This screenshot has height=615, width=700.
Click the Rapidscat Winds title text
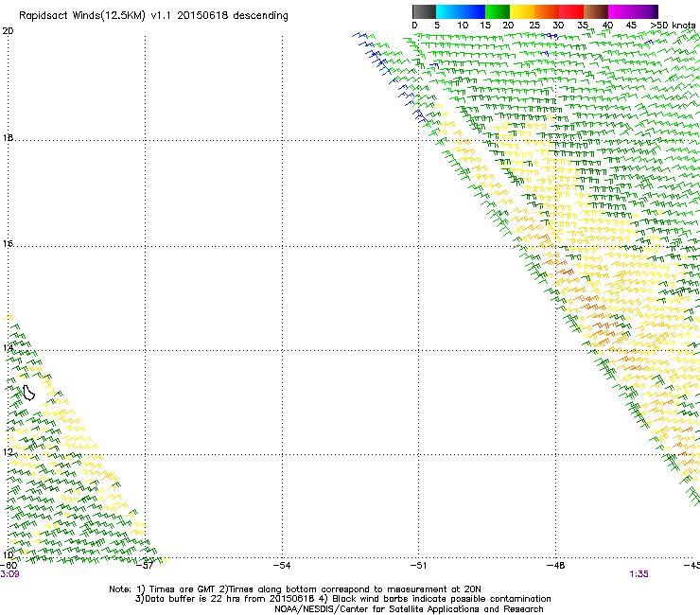[153, 16]
